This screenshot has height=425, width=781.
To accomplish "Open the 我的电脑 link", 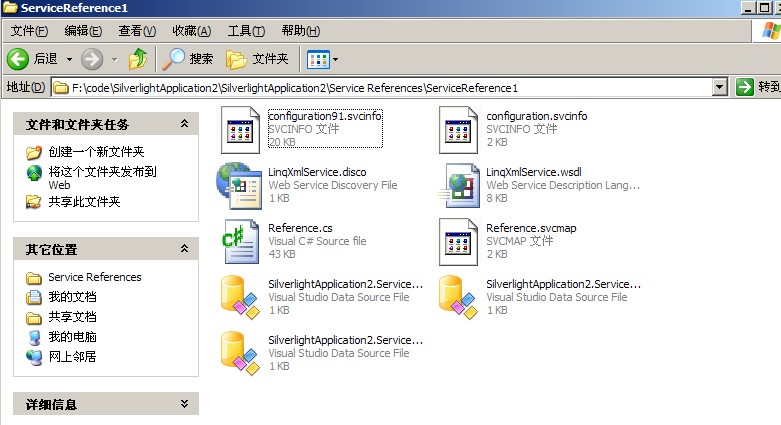I will click(x=72, y=337).
